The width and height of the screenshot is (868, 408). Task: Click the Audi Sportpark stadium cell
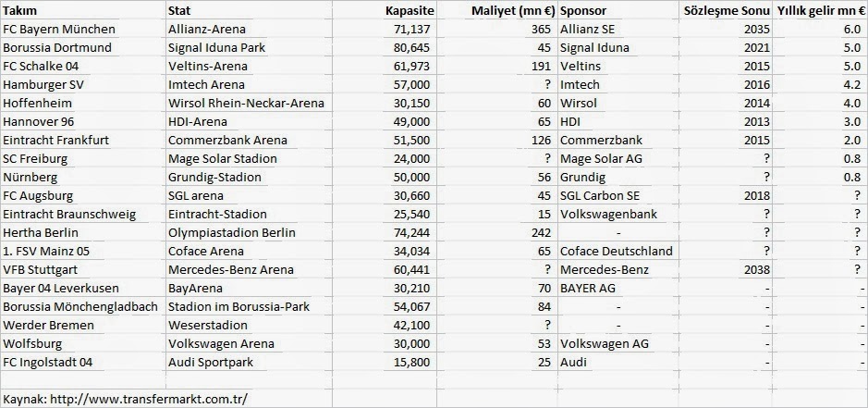(249, 362)
